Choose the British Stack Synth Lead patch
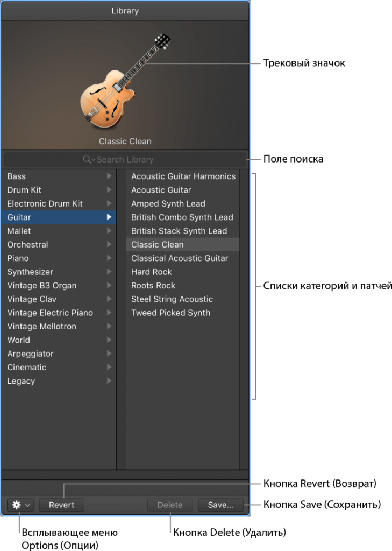Viewport: 392px width, 551px height. (x=183, y=231)
